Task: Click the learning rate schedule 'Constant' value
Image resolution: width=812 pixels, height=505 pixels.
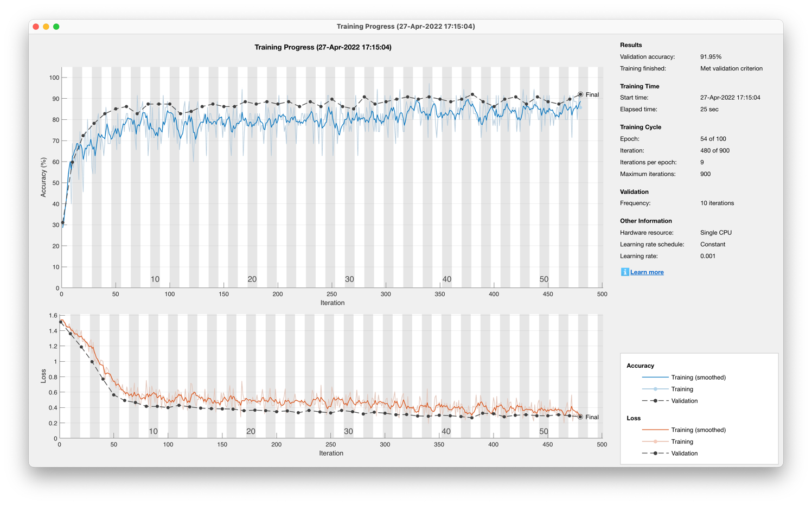Action: [713, 245]
